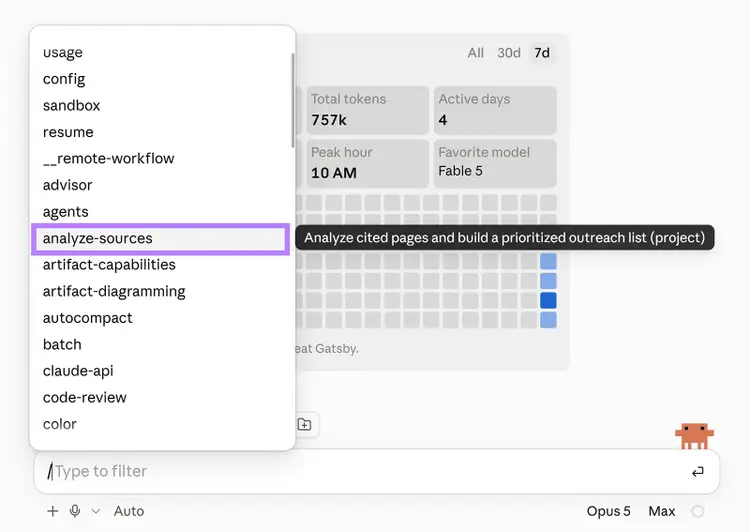Screen dimensions: 750x532
Task: Select the code-review command
Action: (x=160, y=398)
